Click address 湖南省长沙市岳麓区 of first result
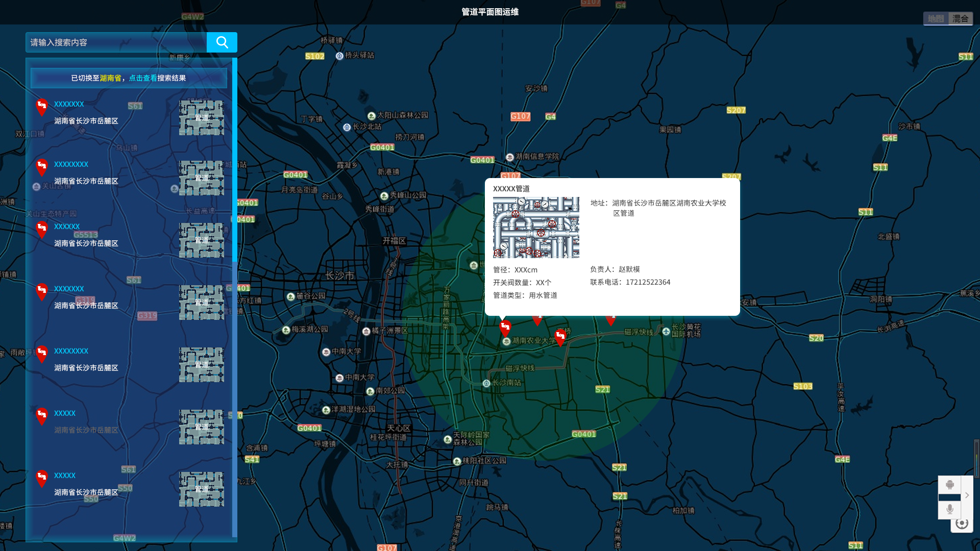 click(x=86, y=121)
